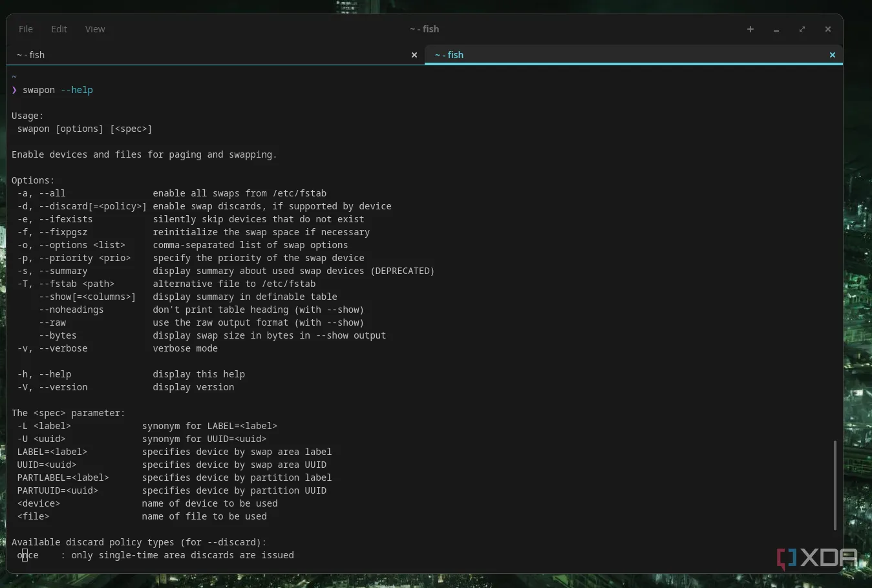
Task: Close the second fish tab
Action: pyautogui.click(x=833, y=55)
